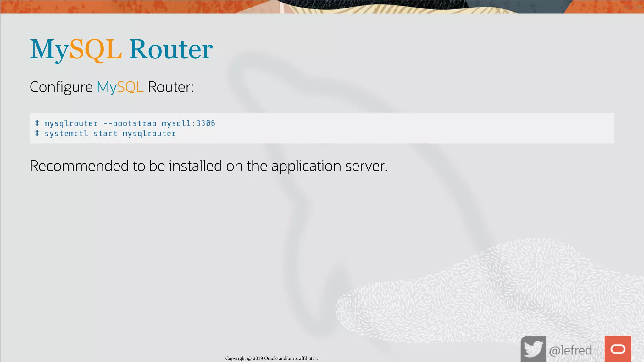Click the @lefred handle text
The height and width of the screenshot is (362, 644).
(x=570, y=350)
